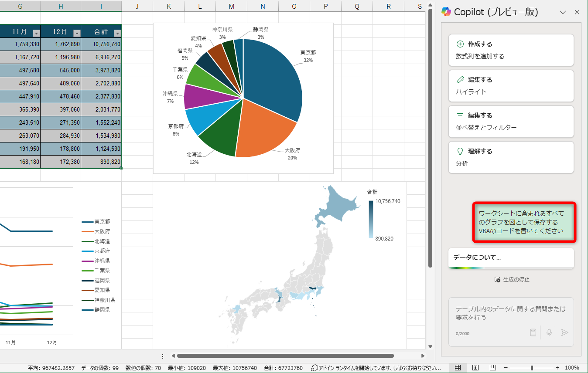
Task: Switch to Page Layout view icon
Action: click(x=475, y=368)
